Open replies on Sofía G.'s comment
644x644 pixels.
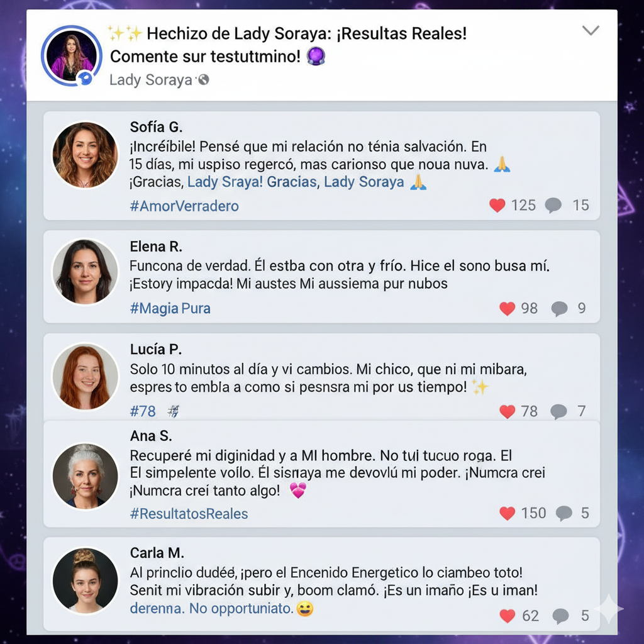tap(553, 205)
